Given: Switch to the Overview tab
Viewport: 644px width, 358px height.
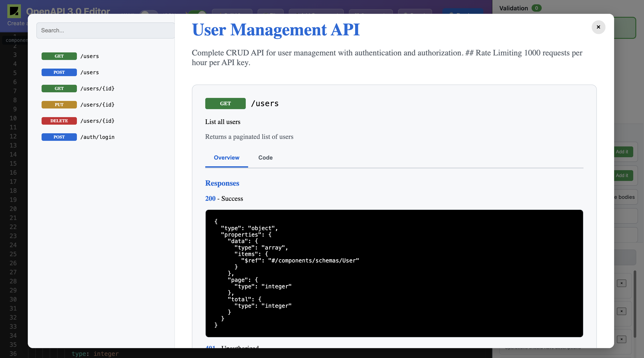Looking at the screenshot, I should [x=227, y=157].
